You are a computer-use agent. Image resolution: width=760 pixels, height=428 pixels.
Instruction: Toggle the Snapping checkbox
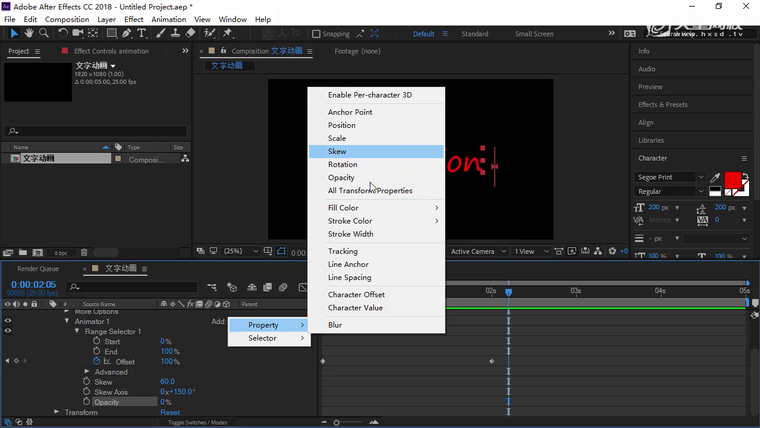coord(316,34)
